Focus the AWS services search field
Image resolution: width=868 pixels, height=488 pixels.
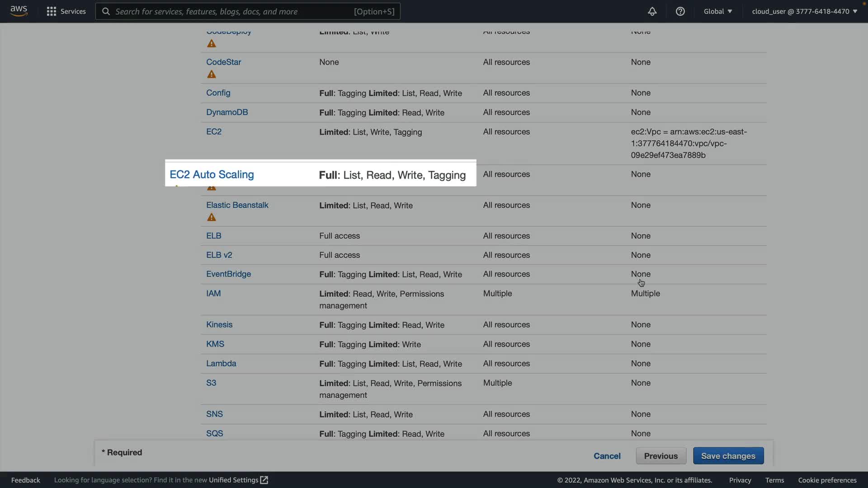coord(248,11)
